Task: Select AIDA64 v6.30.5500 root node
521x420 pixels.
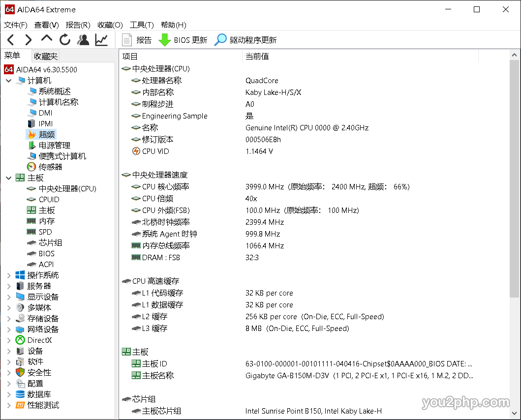Action: coord(40,69)
